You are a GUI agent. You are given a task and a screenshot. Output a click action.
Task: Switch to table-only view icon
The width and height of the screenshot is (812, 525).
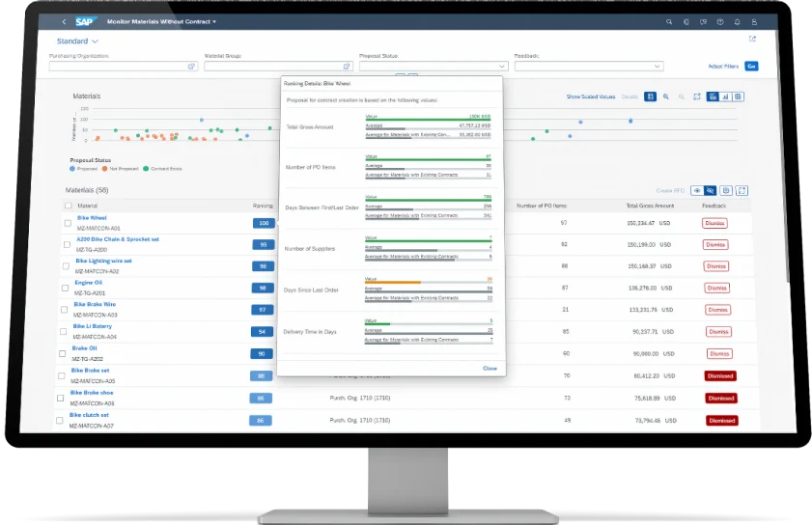point(739,97)
